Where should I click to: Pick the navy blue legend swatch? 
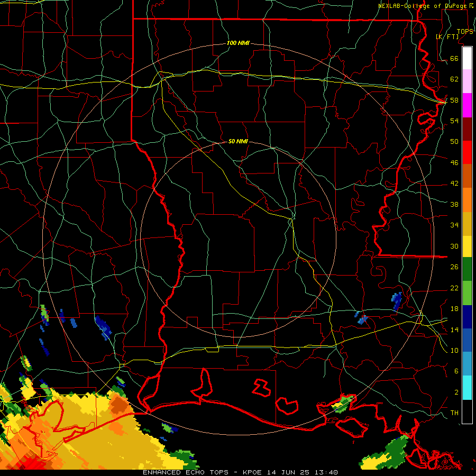(x=467, y=317)
